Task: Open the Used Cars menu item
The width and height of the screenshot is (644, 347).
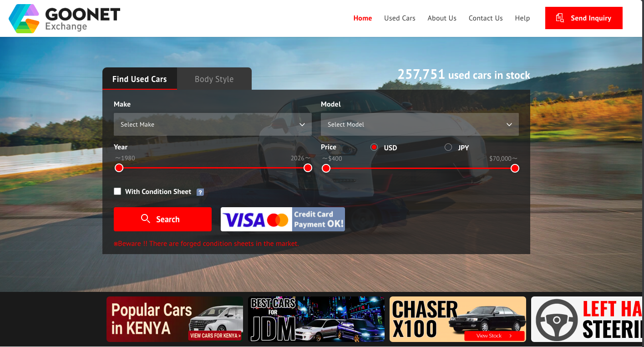Action: (400, 18)
